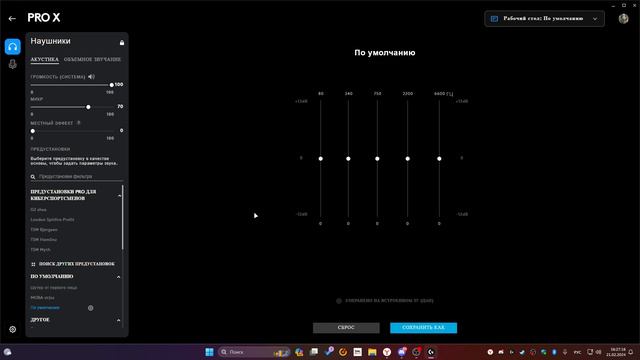Image resolution: width=640 pixels, height=360 pixels.
Task: Click the preset list scrollbar
Action: pyautogui.click(x=122, y=218)
